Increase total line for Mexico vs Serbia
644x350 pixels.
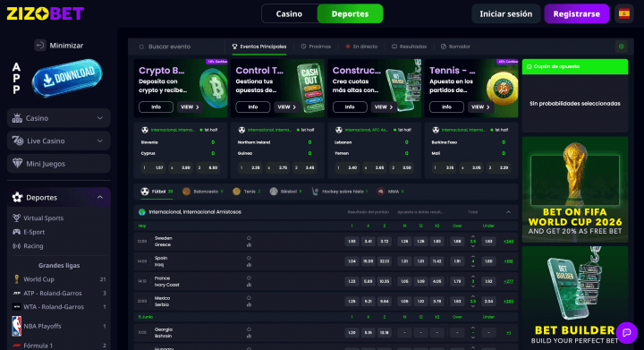[x=473, y=296]
